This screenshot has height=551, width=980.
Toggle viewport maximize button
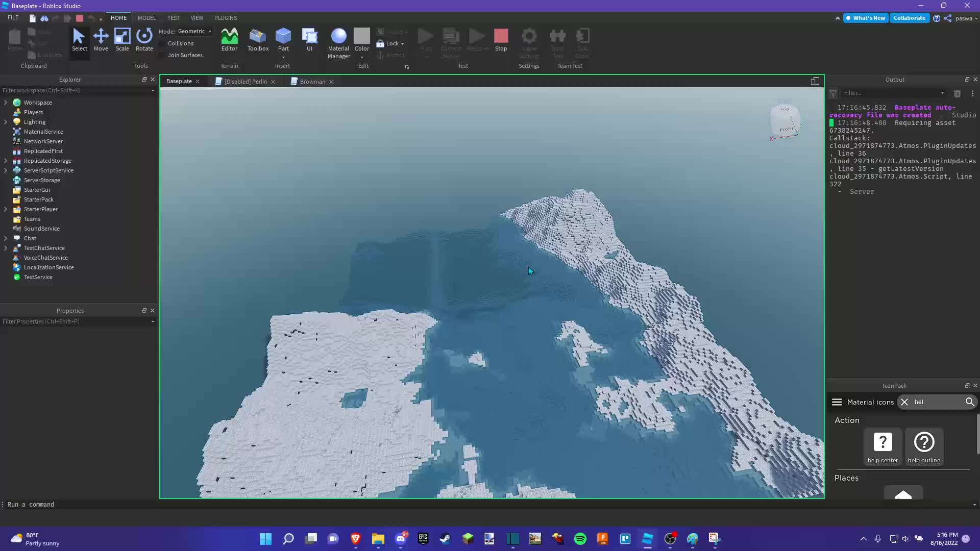click(x=815, y=81)
